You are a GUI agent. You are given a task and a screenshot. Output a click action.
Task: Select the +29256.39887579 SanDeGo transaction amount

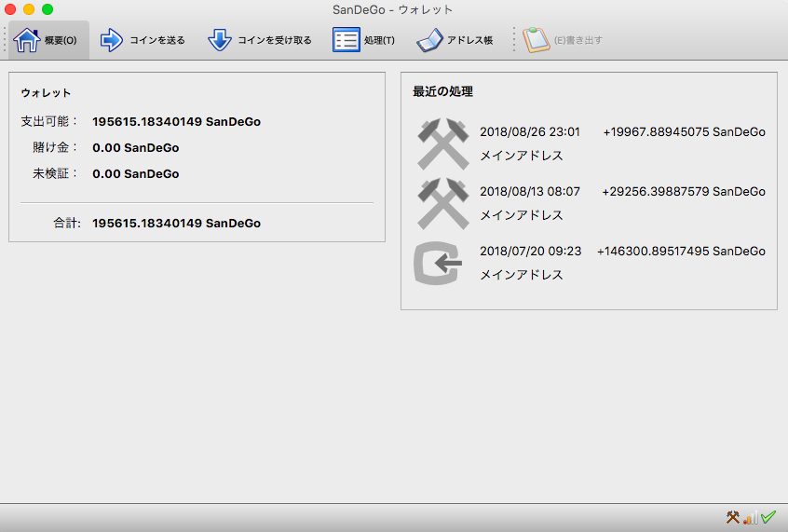(x=684, y=192)
